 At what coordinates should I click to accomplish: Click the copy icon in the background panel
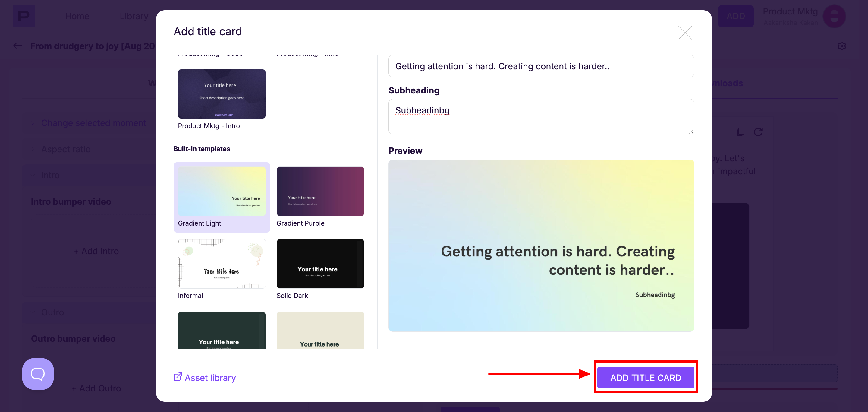tap(740, 132)
